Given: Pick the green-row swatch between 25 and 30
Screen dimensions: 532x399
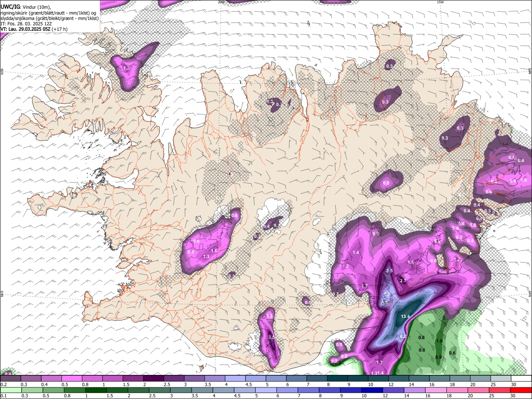Looking at the screenshot, I should point(500,390).
